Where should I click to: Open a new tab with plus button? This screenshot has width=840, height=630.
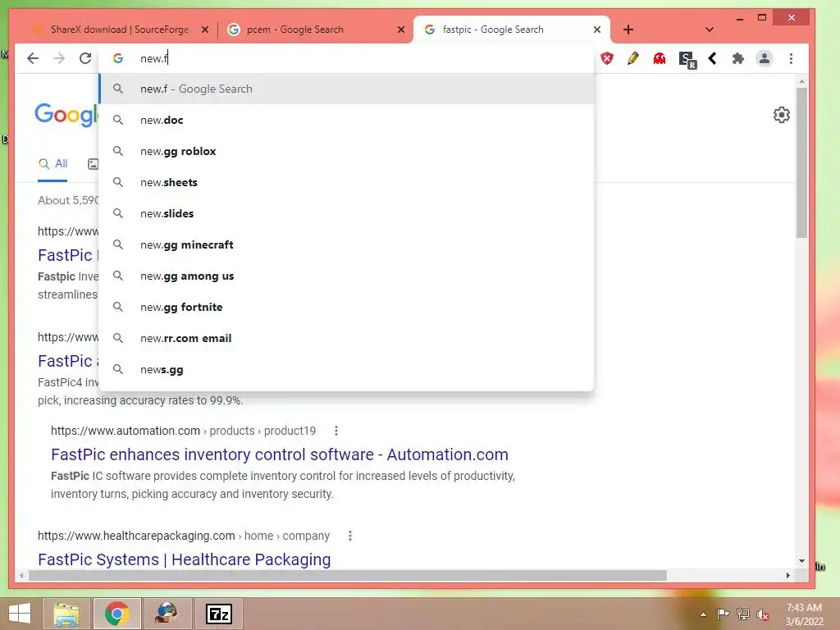tap(628, 30)
